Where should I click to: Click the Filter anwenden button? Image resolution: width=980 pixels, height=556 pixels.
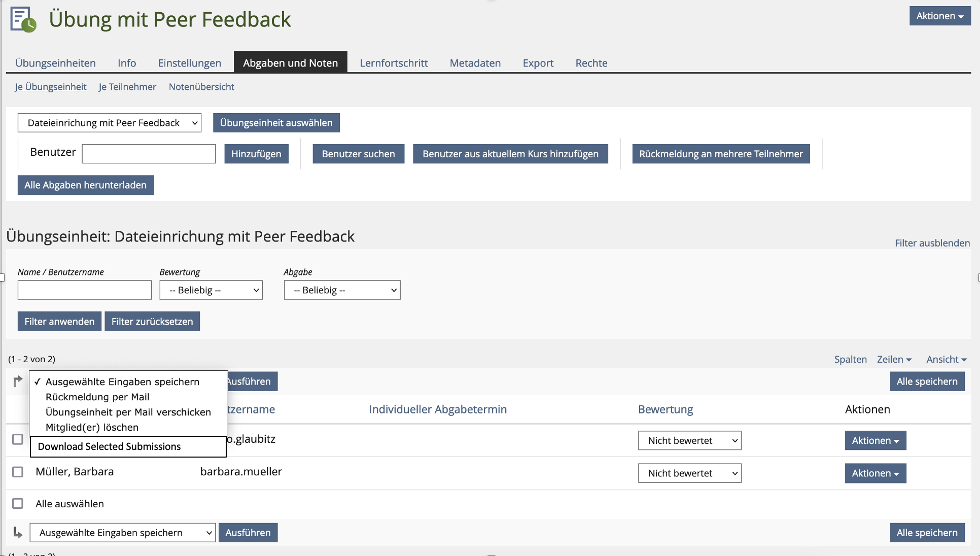[59, 322]
